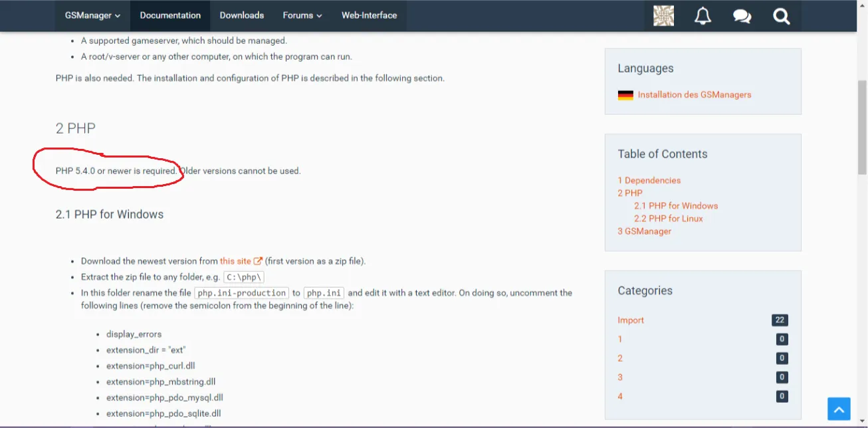Open the user avatar menu
868x428 pixels.
pos(663,16)
